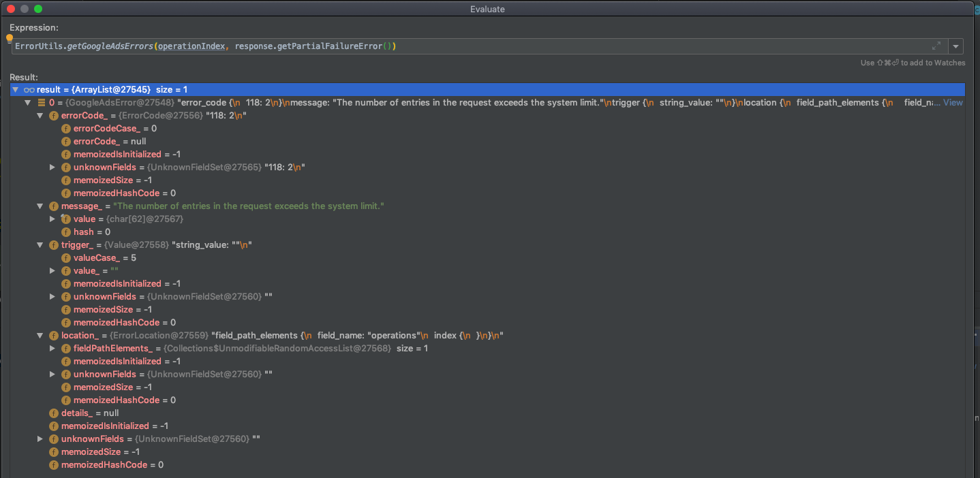
Task: Click the orange marker icon left of Expression
Action: click(9, 38)
